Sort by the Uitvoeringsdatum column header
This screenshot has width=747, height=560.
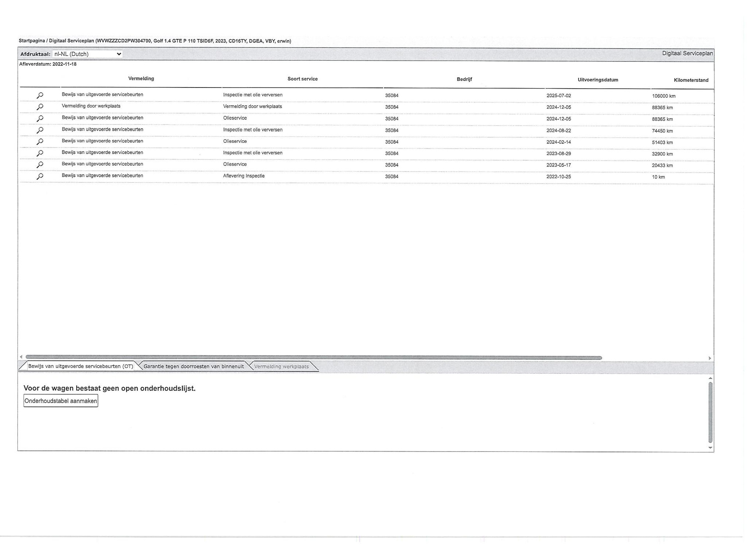pyautogui.click(x=598, y=80)
